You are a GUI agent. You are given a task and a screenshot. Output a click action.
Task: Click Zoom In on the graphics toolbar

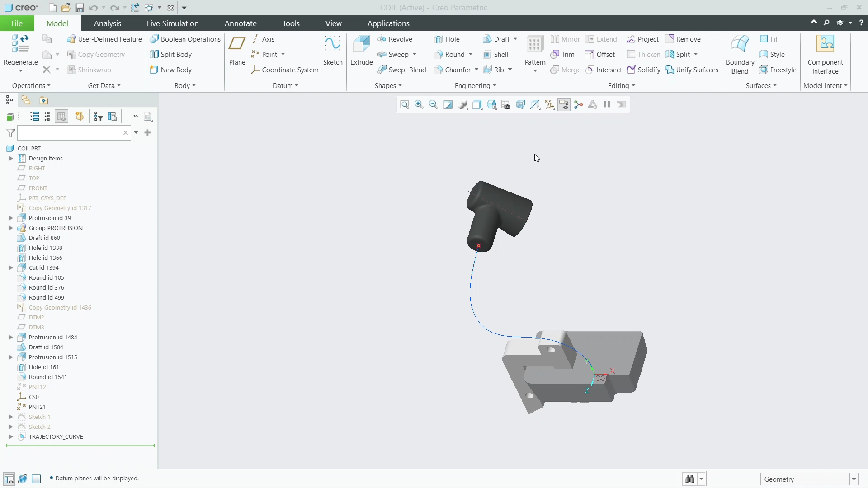[x=419, y=104]
